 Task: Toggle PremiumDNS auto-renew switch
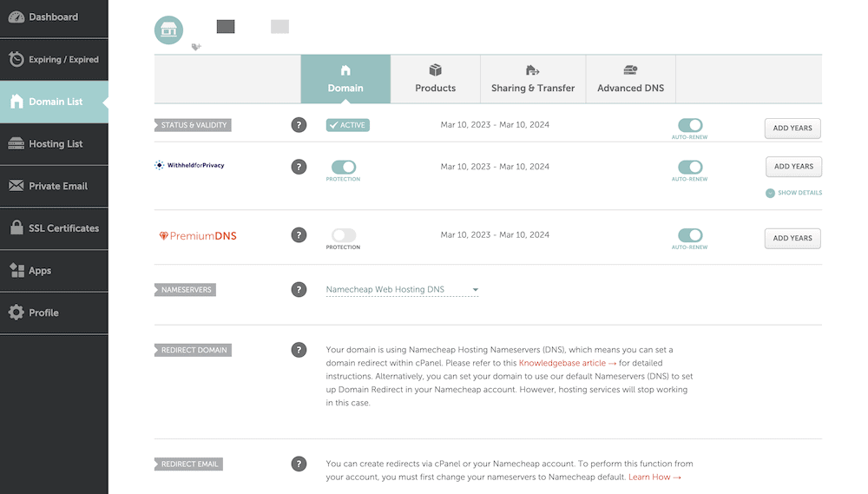pos(690,234)
